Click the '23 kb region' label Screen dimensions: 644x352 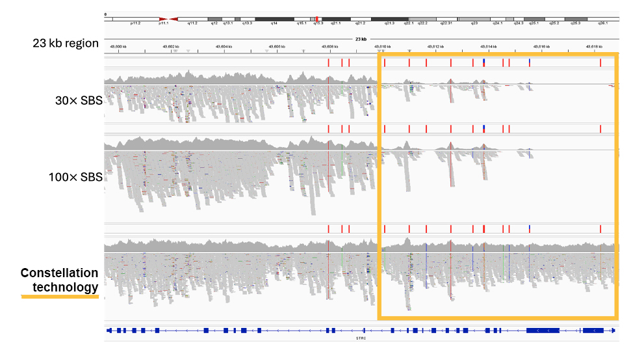[66, 44]
